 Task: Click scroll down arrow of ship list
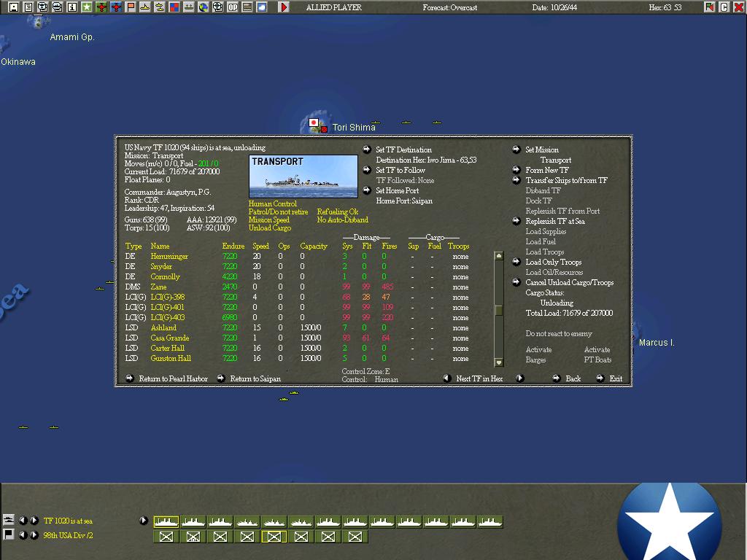(x=499, y=362)
